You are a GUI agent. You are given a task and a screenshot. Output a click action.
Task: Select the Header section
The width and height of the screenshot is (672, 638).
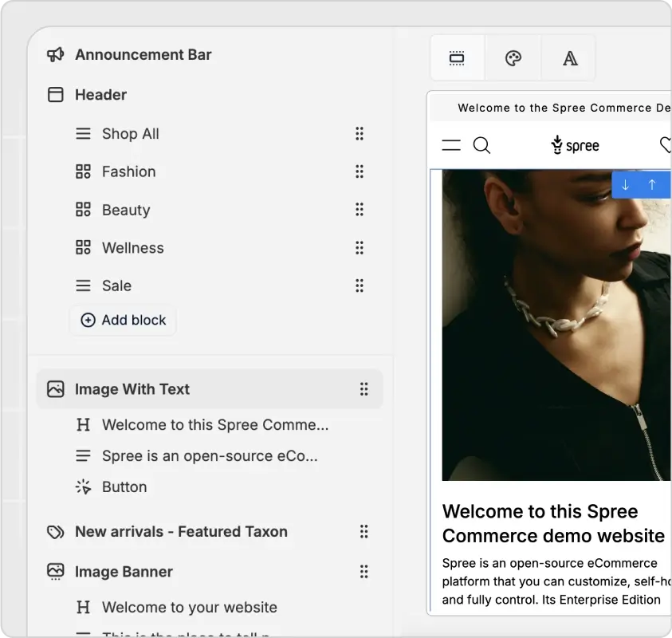[100, 95]
